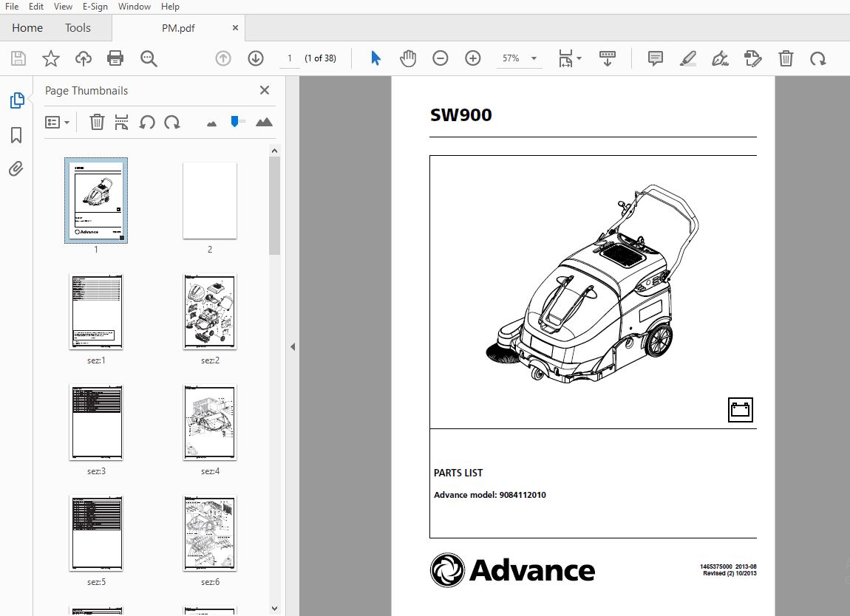Open the Help menu
Screen dimensions: 850x616
170,7
